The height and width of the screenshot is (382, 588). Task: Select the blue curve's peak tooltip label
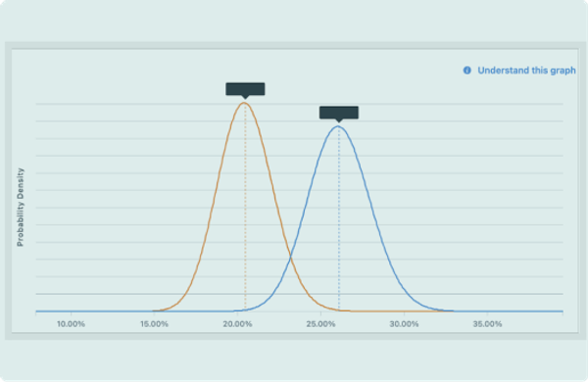339,113
